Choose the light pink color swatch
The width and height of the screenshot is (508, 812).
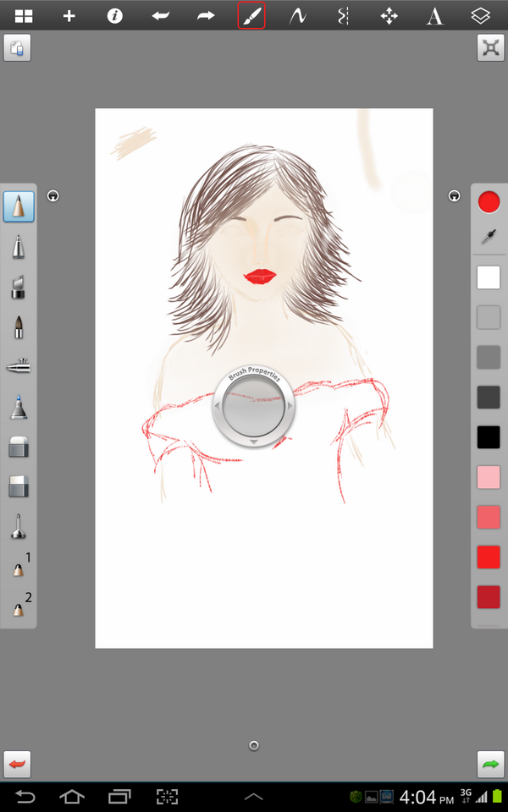(x=489, y=477)
